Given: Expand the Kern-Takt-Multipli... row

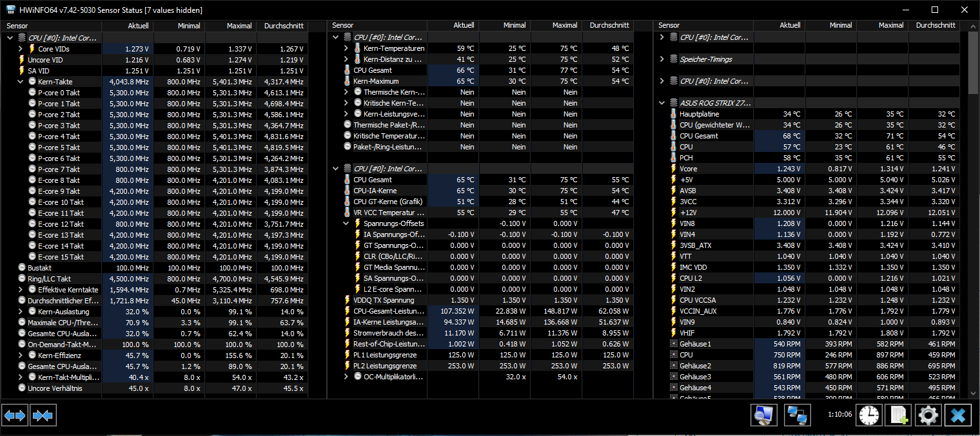Looking at the screenshot, I should click(x=21, y=377).
